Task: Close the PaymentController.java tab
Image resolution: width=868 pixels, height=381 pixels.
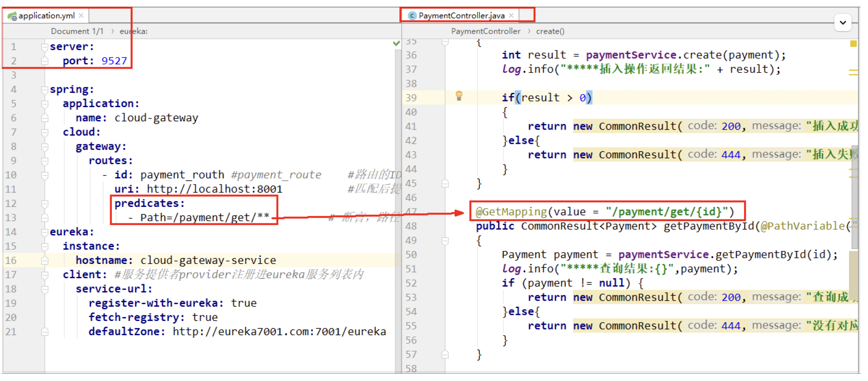Action: [x=511, y=16]
